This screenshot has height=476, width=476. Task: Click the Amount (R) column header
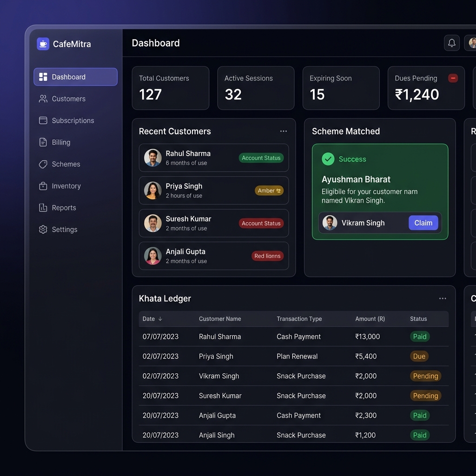[x=370, y=319]
